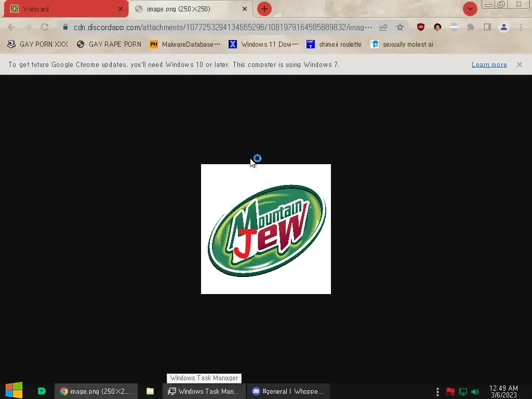Screen dimensions: 532x399
Task: Open the Chrome profile avatar button
Action: point(504,27)
